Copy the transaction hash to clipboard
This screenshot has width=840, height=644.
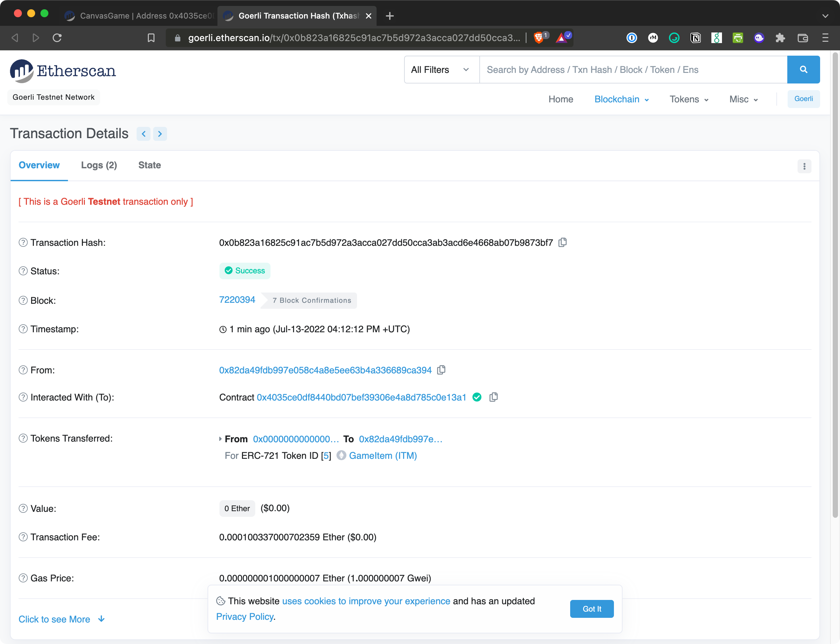pyautogui.click(x=562, y=242)
